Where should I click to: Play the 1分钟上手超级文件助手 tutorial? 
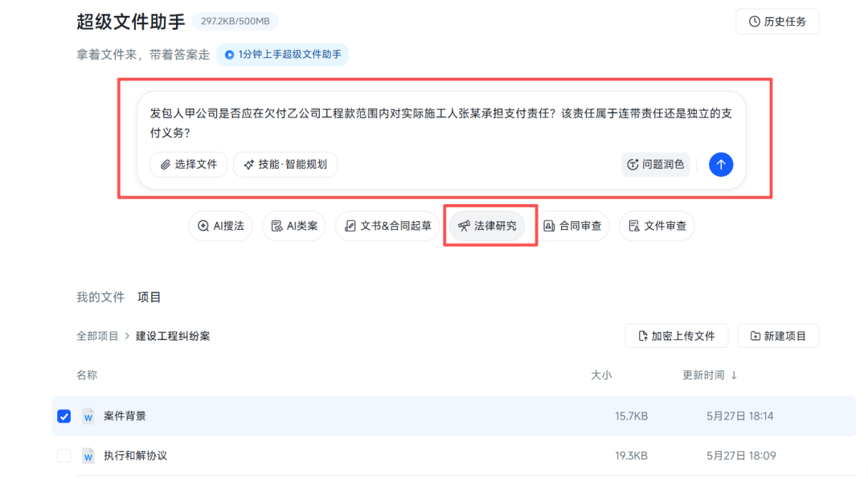[x=282, y=55]
